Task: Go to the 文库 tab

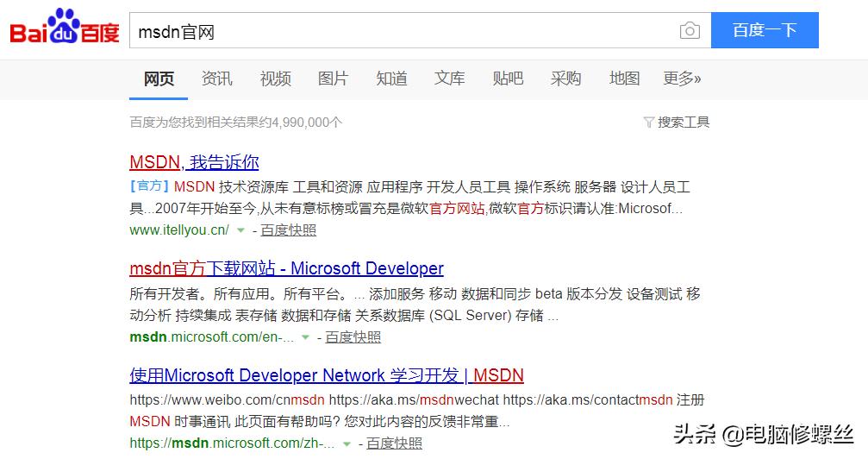Action: [x=449, y=79]
